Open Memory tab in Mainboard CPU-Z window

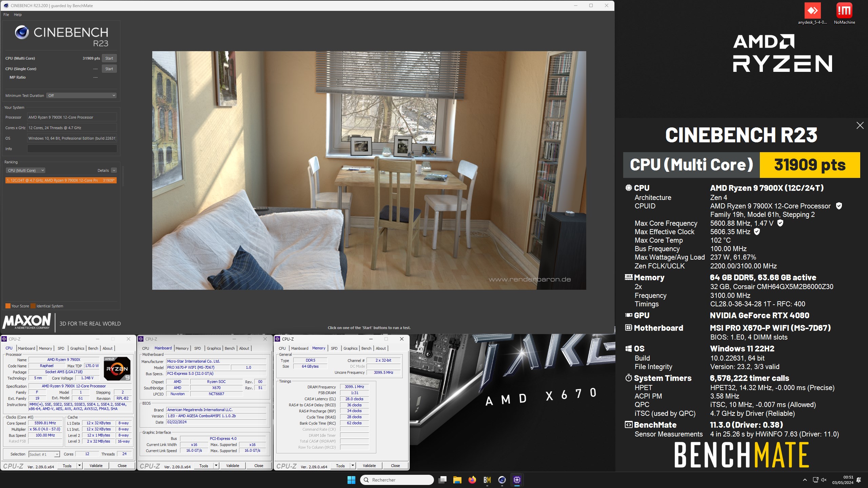click(182, 348)
